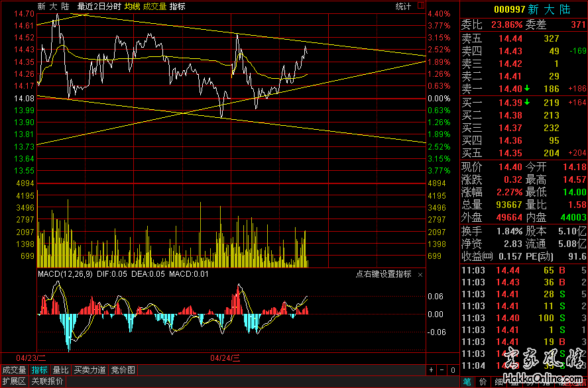Screen dimensions: 588x388
Task: Click the 收益 quarter indicator icon
Action: click(487, 256)
